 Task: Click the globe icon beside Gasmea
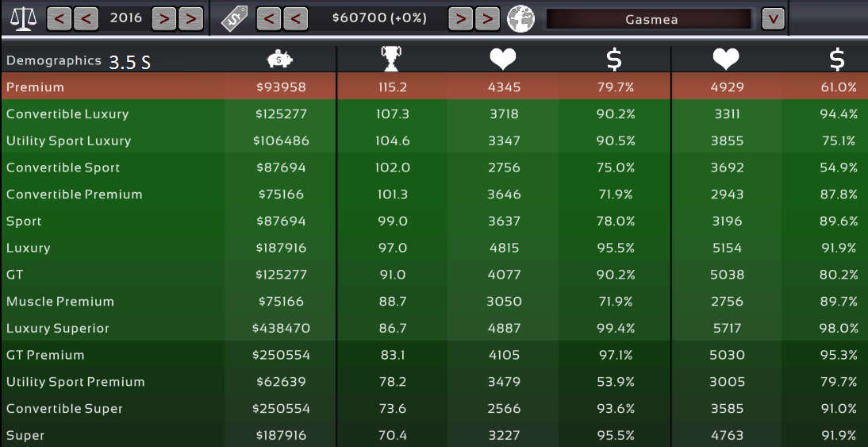coord(521,19)
